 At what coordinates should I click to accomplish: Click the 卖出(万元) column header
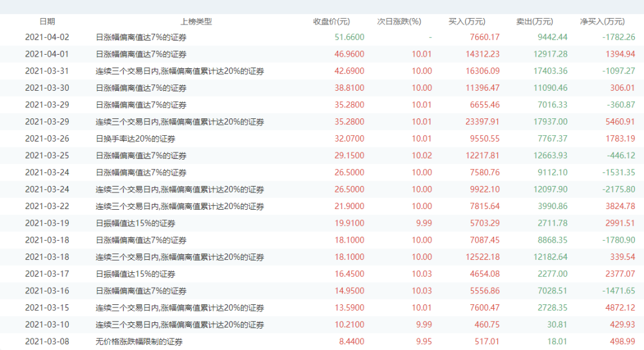[535, 21]
